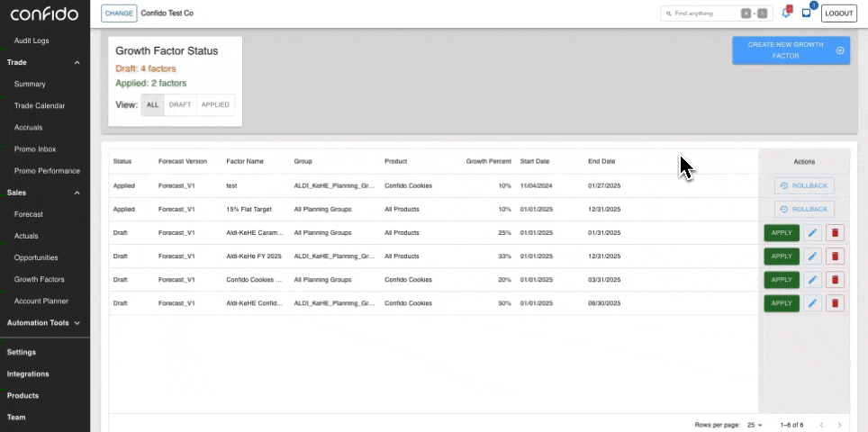
Task: Collapse the Trade sidebar section
Action: (77, 62)
